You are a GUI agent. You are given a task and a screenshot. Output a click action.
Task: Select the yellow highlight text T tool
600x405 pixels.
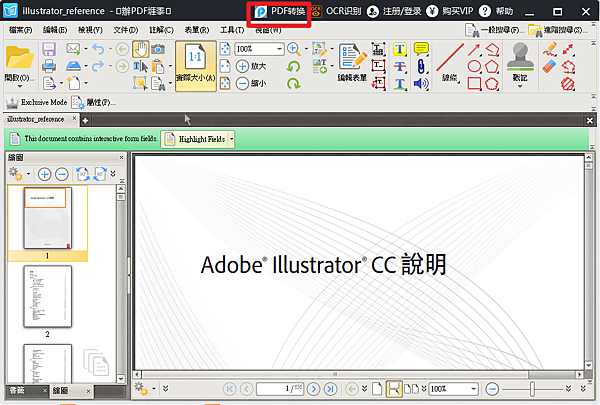[399, 49]
